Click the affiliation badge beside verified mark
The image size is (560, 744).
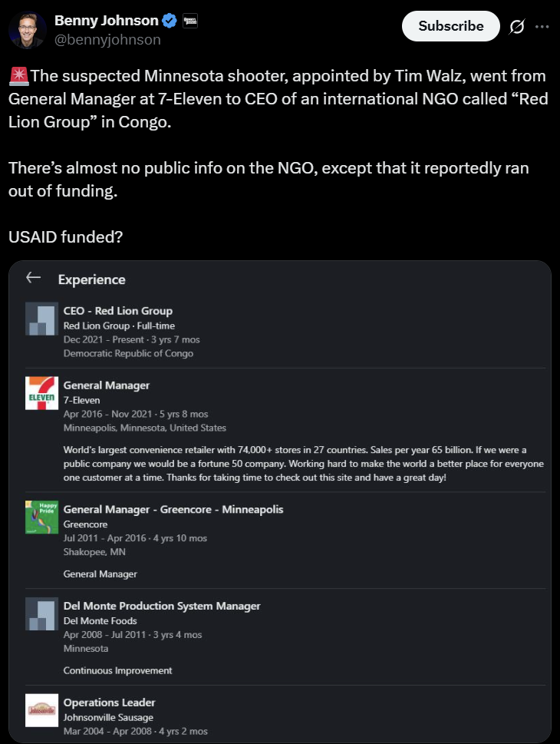(x=191, y=21)
